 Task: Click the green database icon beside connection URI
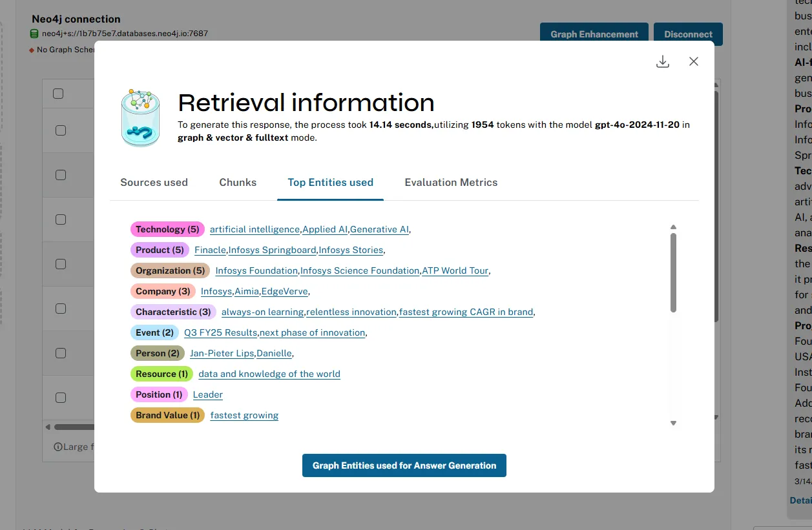pyautogui.click(x=34, y=34)
